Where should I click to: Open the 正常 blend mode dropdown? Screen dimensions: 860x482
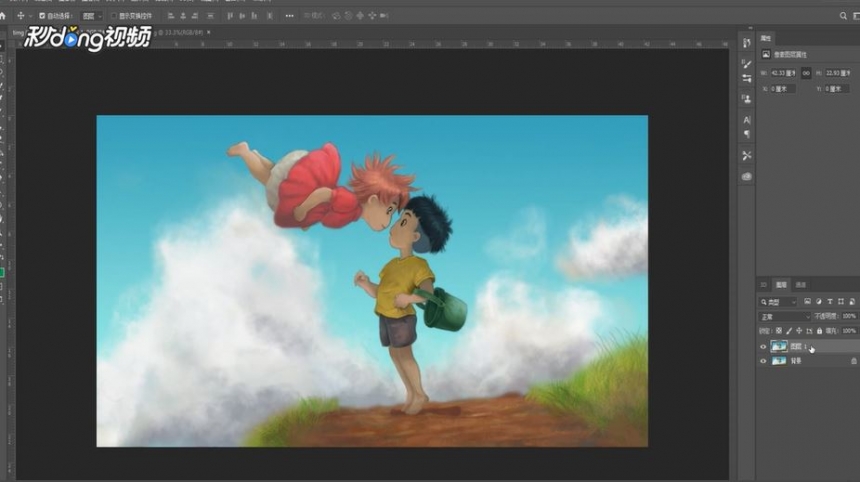point(785,317)
